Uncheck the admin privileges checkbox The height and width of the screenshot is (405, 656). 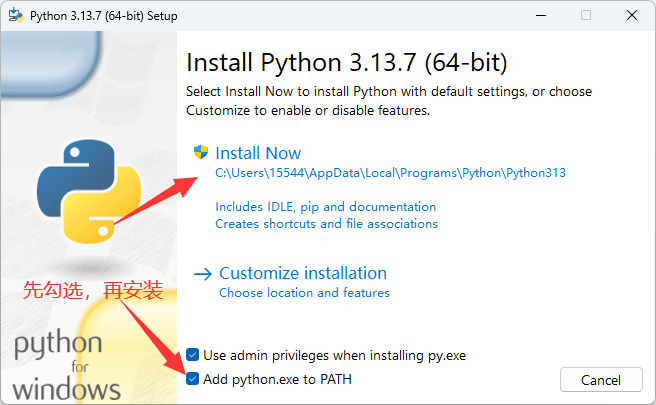[192, 355]
